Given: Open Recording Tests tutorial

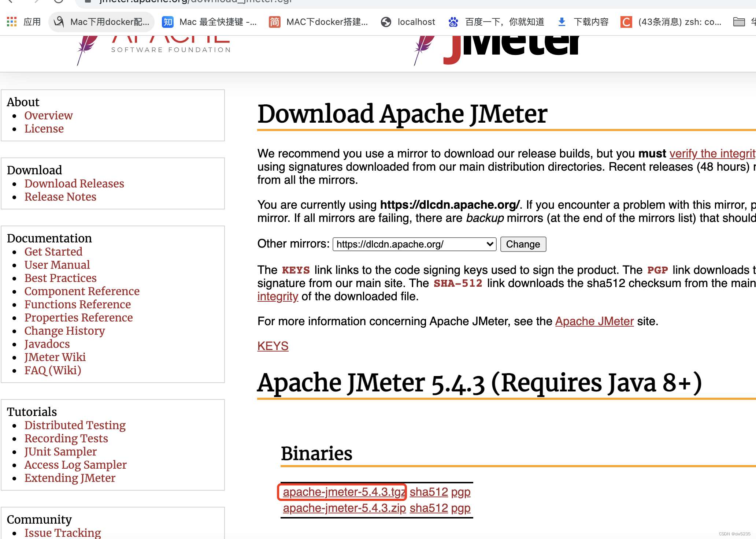Looking at the screenshot, I should click(x=66, y=438).
